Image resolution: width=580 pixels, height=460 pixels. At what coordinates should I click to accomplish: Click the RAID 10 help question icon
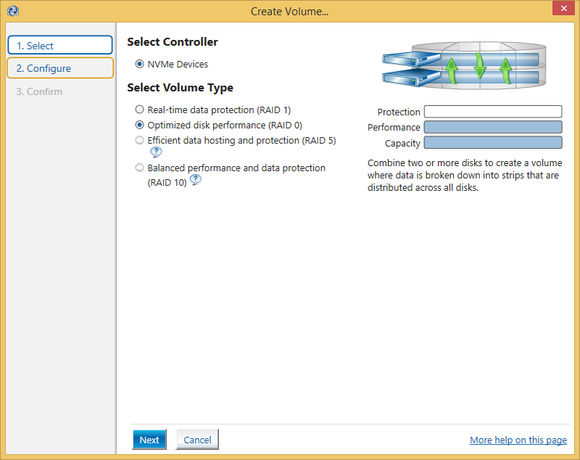click(195, 180)
